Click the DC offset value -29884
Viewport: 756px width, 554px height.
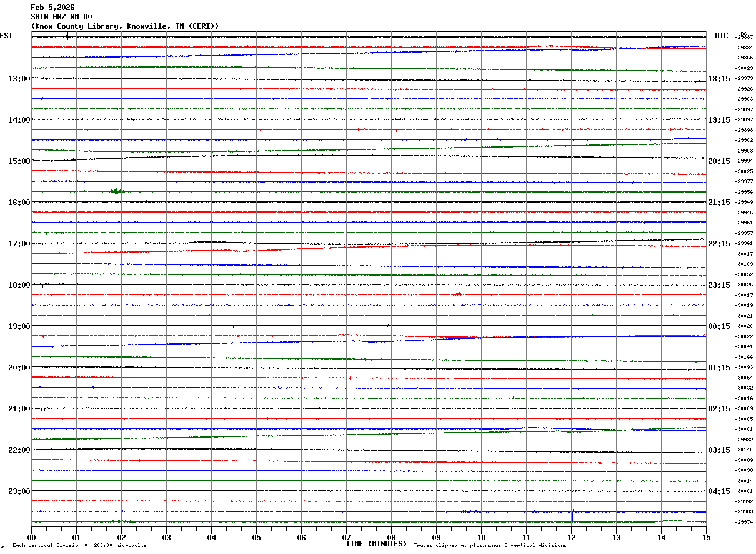coord(744,48)
